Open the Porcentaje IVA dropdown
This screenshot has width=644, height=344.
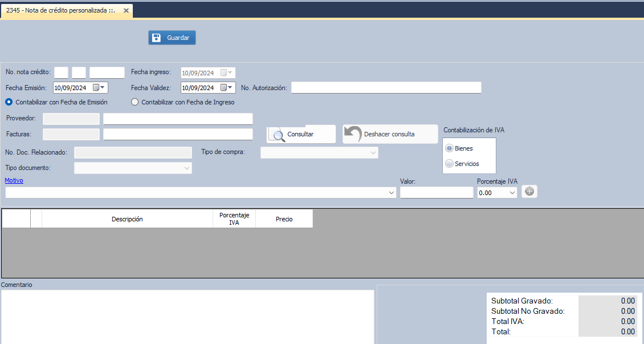511,193
